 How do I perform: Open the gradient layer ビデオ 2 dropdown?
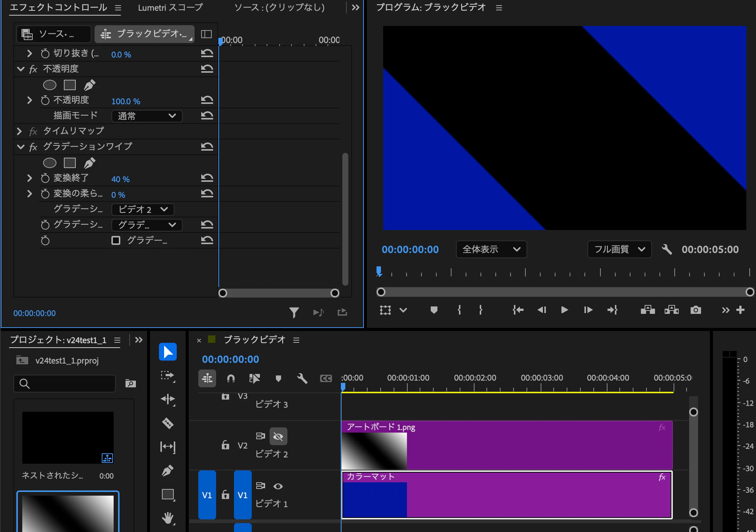coord(143,209)
